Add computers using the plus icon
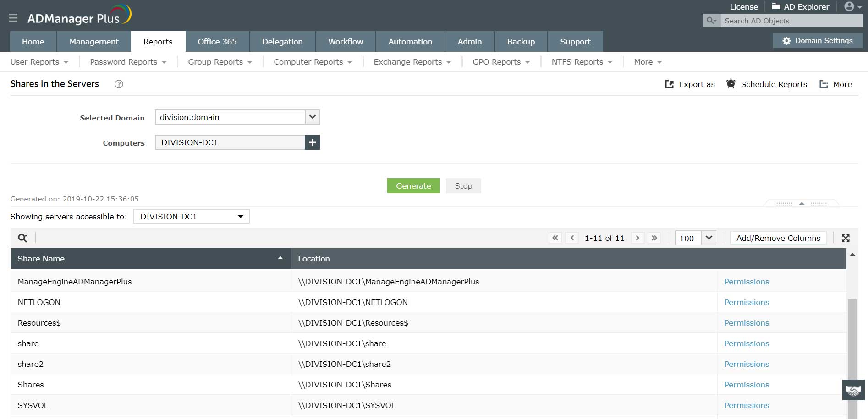The image size is (868, 419). pos(312,142)
